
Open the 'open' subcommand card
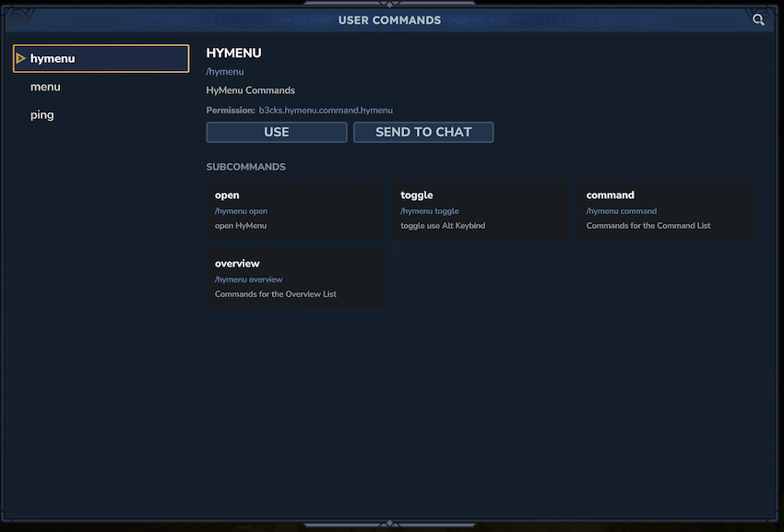click(295, 209)
